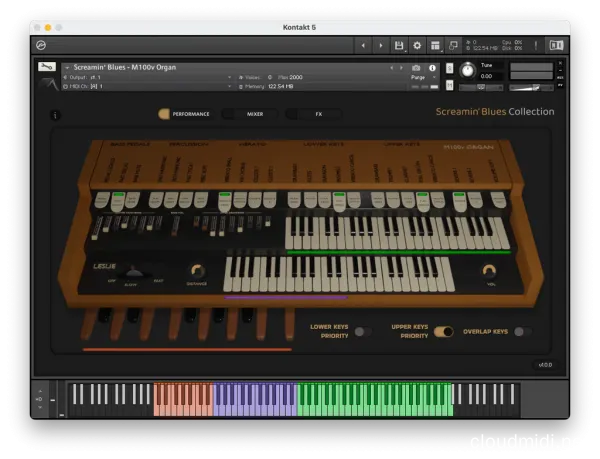
Task: Click the camera snapshot icon
Action: coord(416,68)
